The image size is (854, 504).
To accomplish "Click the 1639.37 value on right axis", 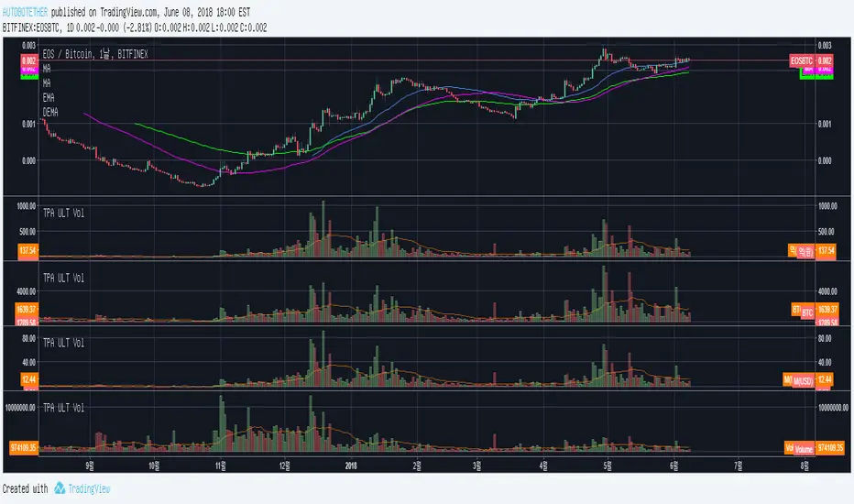I will pos(827,309).
